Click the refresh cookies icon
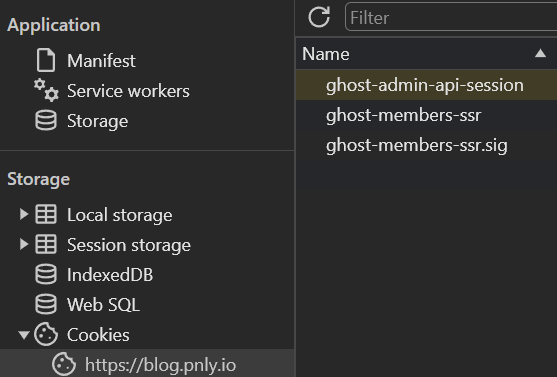 click(x=319, y=17)
